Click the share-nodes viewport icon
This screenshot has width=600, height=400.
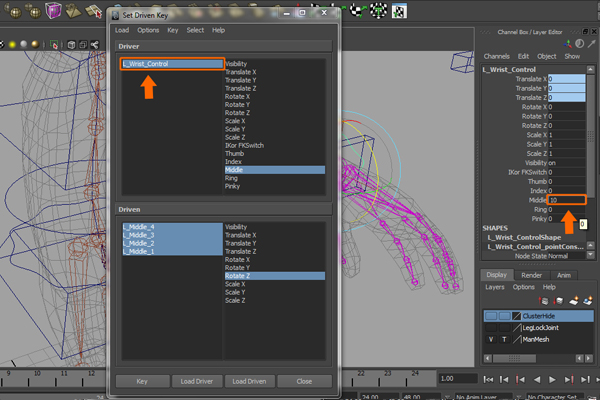[x=95, y=45]
